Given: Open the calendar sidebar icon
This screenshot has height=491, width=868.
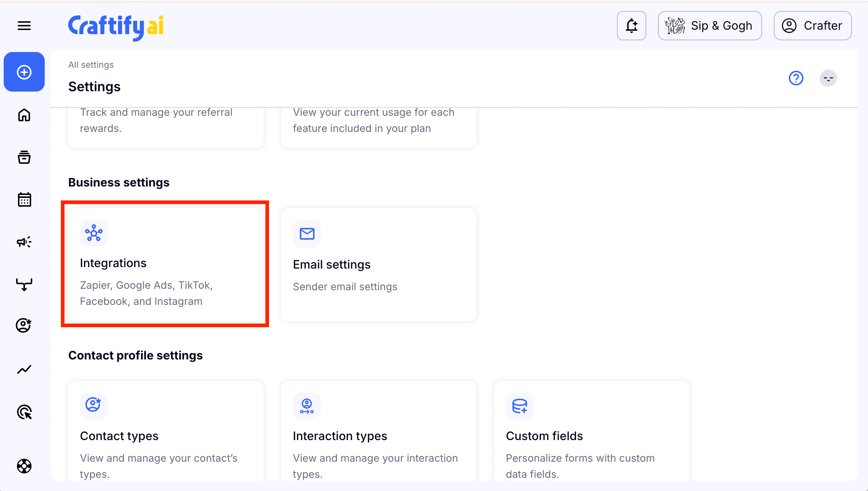Looking at the screenshot, I should pos(24,200).
